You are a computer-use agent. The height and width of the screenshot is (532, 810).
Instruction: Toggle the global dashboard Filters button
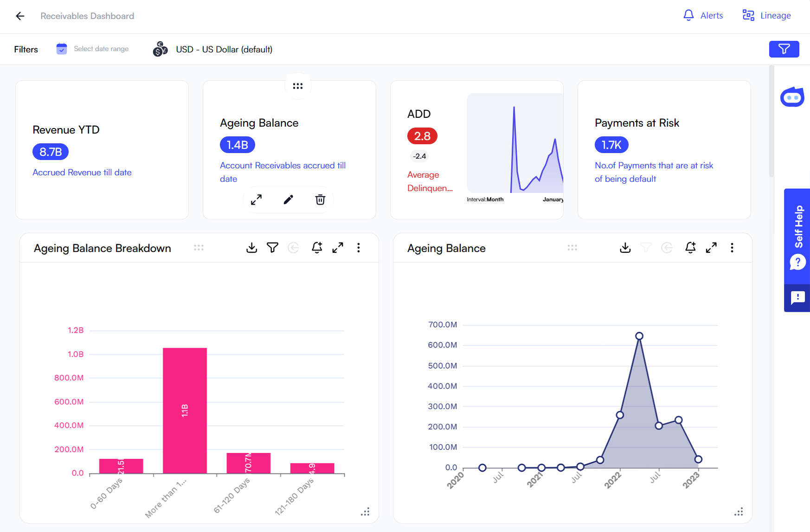coord(784,49)
